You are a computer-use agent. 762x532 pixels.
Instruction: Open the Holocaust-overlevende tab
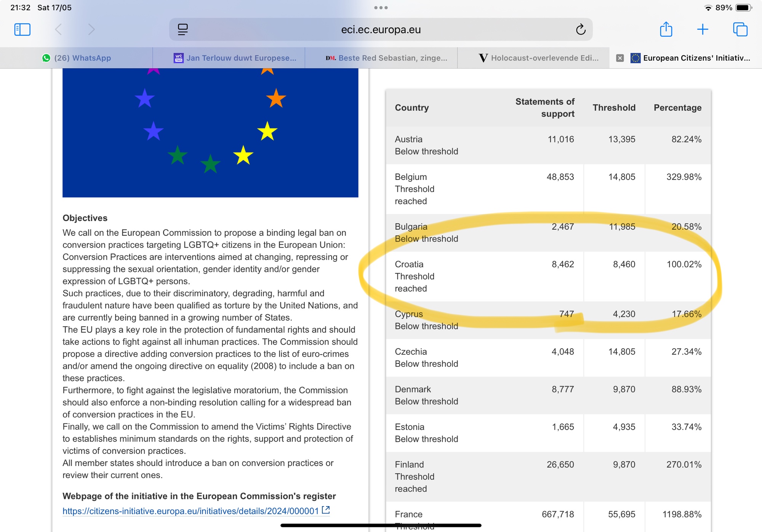click(539, 58)
